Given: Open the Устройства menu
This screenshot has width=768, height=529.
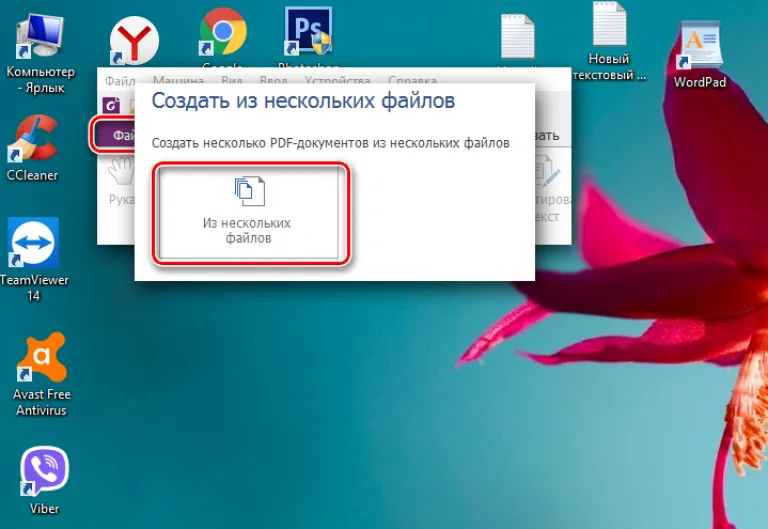Looking at the screenshot, I should pyautogui.click(x=337, y=81).
